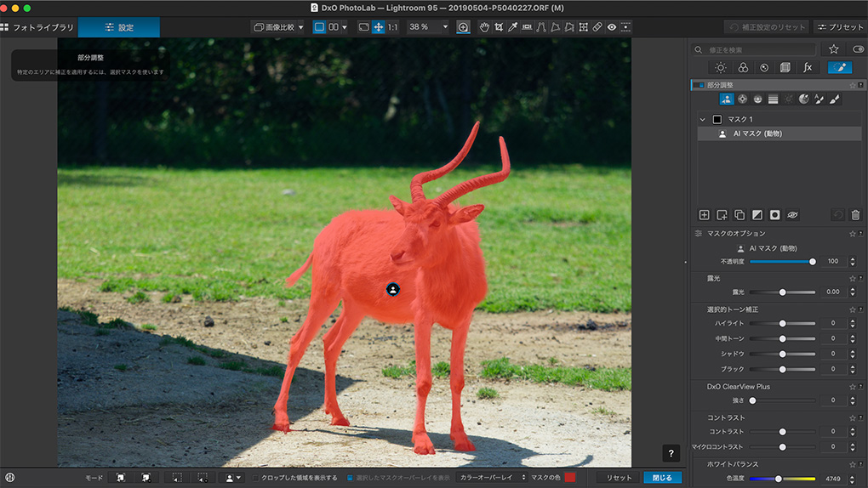Image resolution: width=868 pixels, height=488 pixels.
Task: Click the 部分調整 palette header
Action: pyautogui.click(x=777, y=85)
